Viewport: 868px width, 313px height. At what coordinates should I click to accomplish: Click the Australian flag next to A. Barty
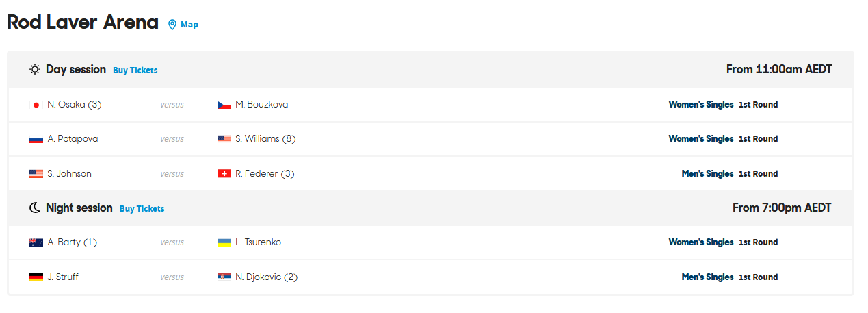[36, 242]
